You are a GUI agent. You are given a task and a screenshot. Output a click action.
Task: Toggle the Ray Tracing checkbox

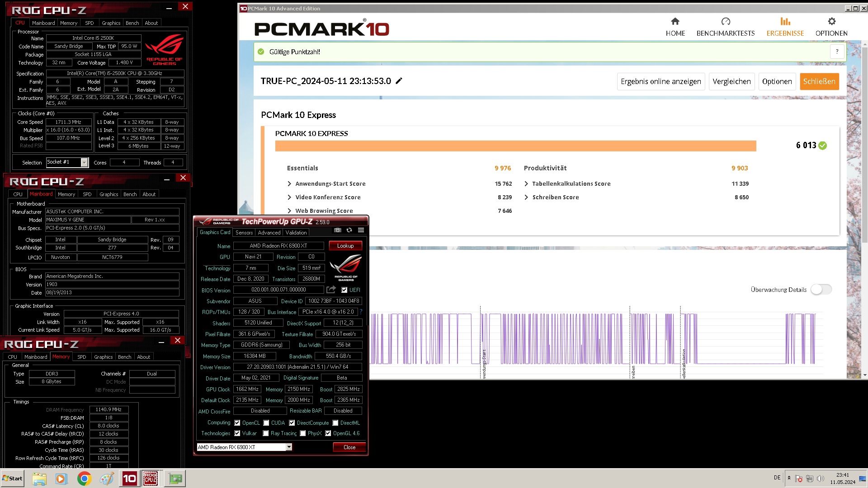click(266, 433)
